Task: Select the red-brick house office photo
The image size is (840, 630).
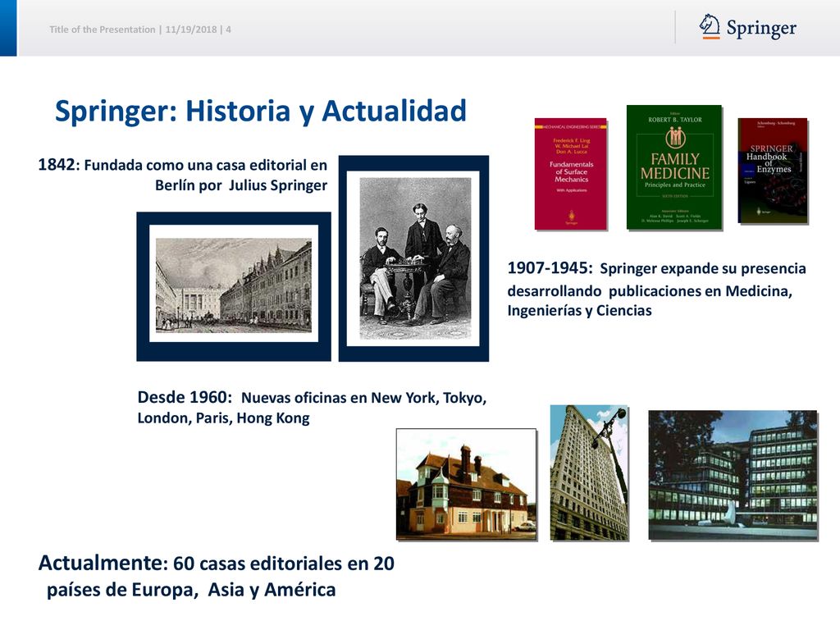Action: (x=466, y=484)
